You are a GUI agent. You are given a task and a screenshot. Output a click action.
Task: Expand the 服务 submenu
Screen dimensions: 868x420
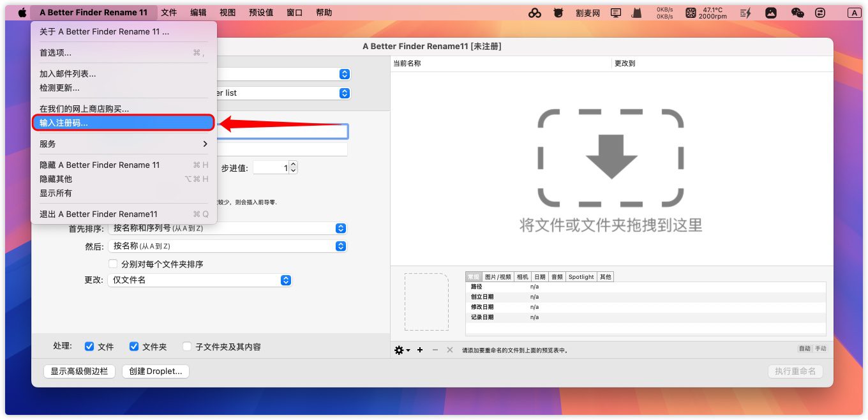tap(124, 144)
